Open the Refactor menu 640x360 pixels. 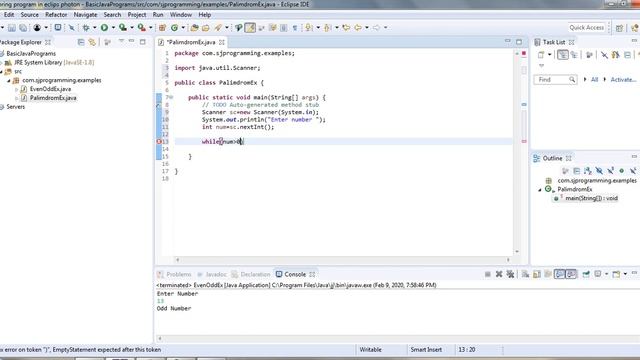pos(56,15)
